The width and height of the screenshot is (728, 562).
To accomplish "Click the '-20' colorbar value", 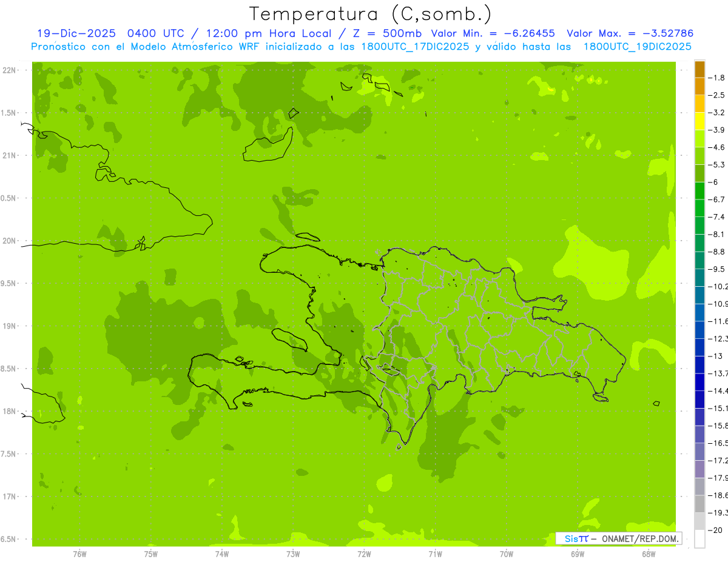I will coord(715,530).
